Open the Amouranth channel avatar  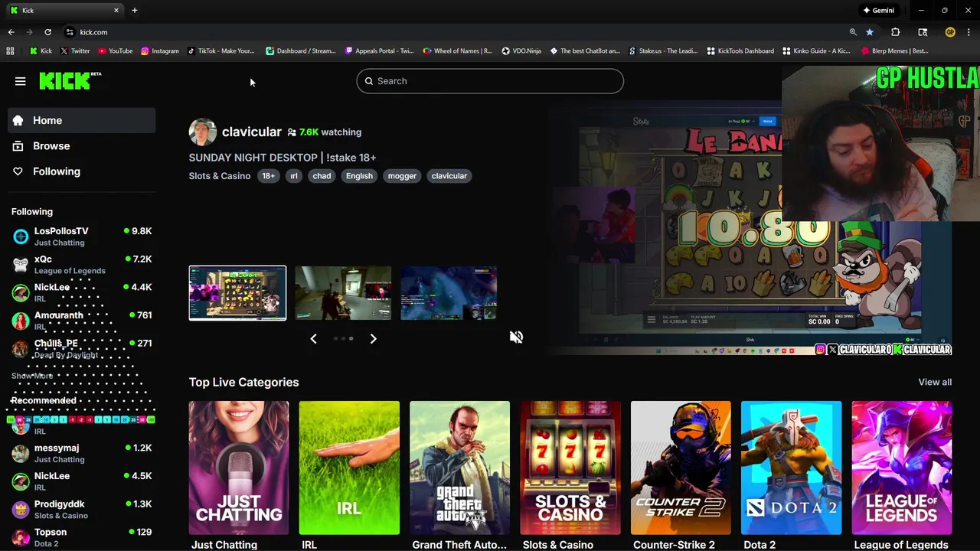click(21, 321)
